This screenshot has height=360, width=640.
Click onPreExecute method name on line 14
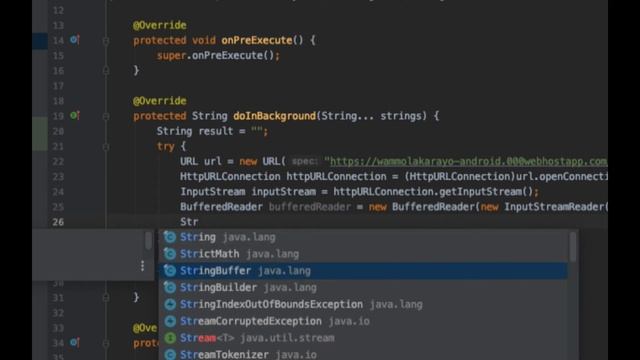pos(256,40)
